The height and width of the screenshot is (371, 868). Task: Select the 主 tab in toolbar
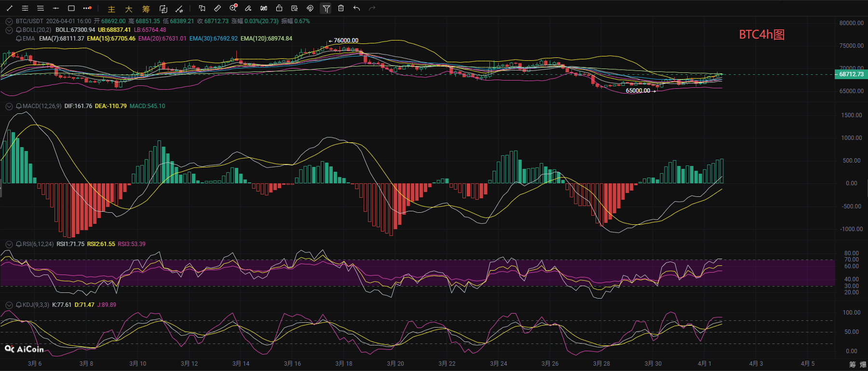pos(111,9)
